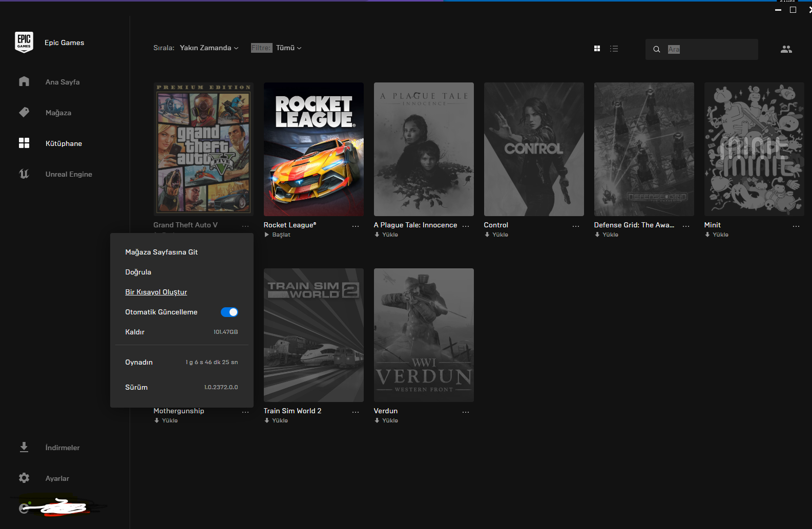The height and width of the screenshot is (529, 812).
Task: Open the Minit cover thumbnail
Action: tap(754, 149)
